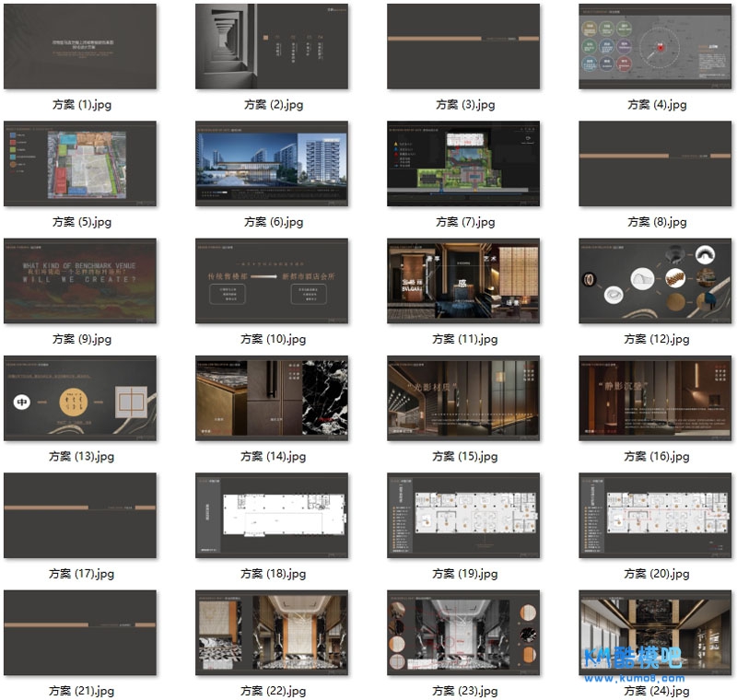Select the 方案 (22).jpg lobby rendering thumbnail
Image resolution: width=737 pixels, height=700 pixels.
point(272,633)
